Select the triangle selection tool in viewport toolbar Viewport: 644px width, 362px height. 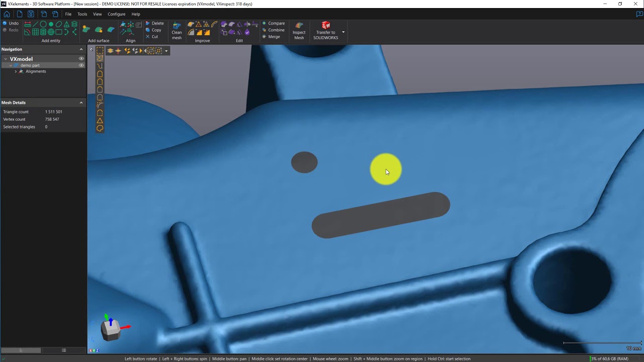pyautogui.click(x=100, y=121)
